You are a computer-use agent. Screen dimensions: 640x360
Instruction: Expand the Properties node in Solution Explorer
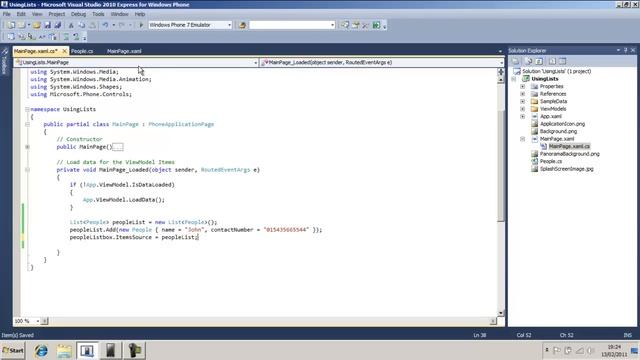coord(522,87)
